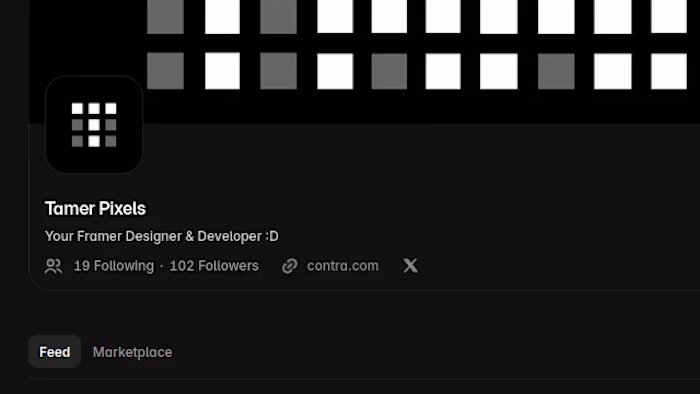View the 19 Following list

(x=114, y=265)
